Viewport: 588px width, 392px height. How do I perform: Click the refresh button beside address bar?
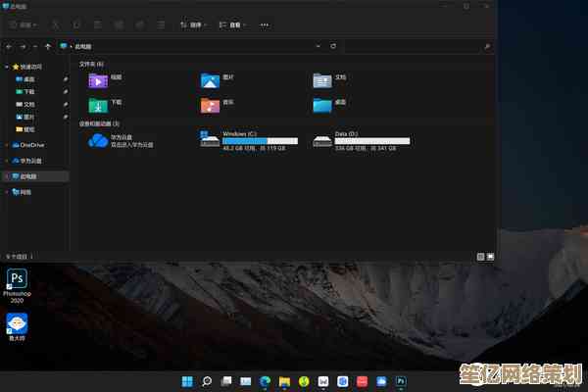coord(333,46)
